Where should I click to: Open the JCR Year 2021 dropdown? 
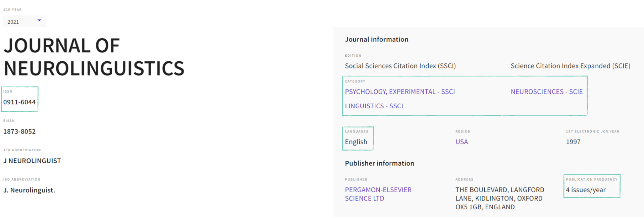click(x=24, y=22)
